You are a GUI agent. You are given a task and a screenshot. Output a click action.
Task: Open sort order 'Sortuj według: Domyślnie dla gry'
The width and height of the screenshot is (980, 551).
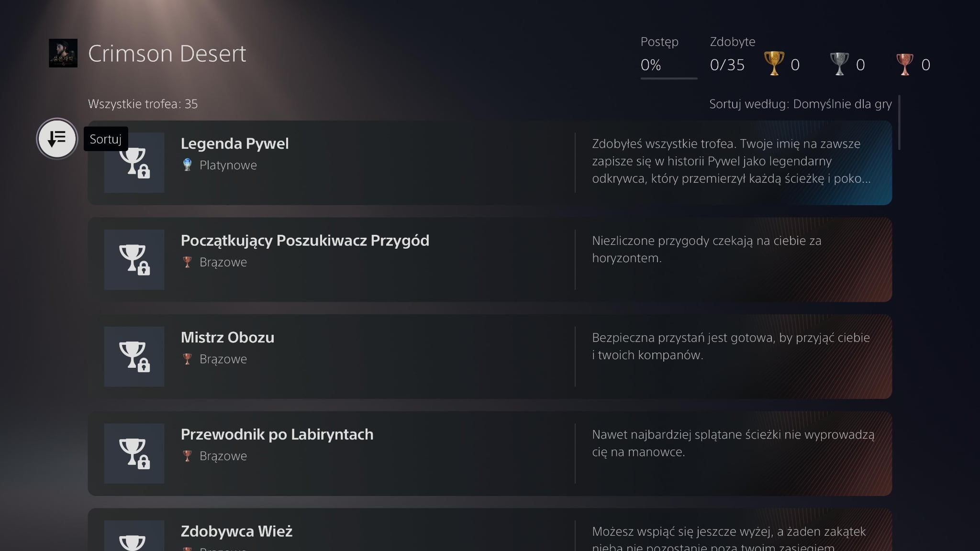pos(800,104)
